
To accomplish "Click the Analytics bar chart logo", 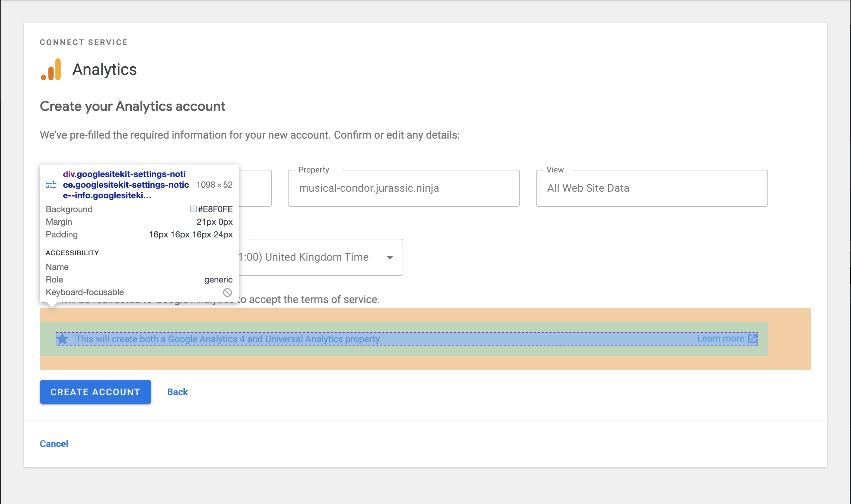I will [x=51, y=70].
